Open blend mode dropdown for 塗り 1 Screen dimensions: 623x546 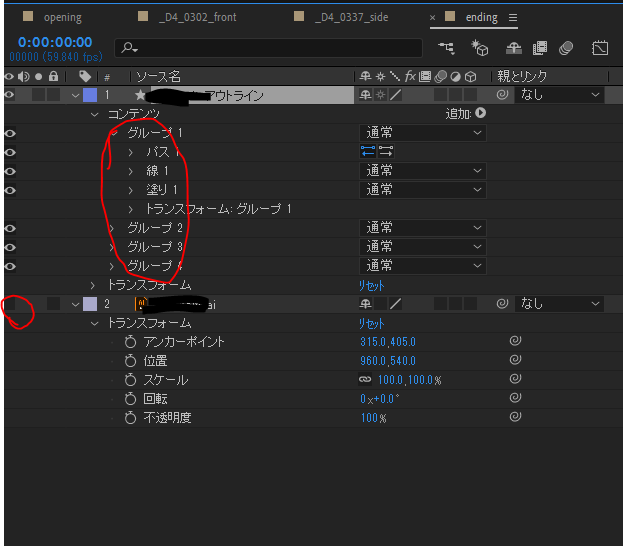(423, 190)
